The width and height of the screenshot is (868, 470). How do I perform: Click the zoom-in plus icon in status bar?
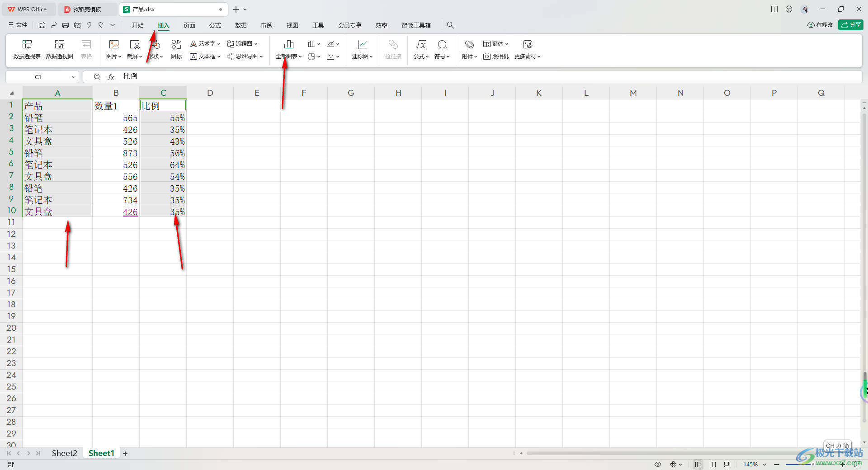coord(843,465)
